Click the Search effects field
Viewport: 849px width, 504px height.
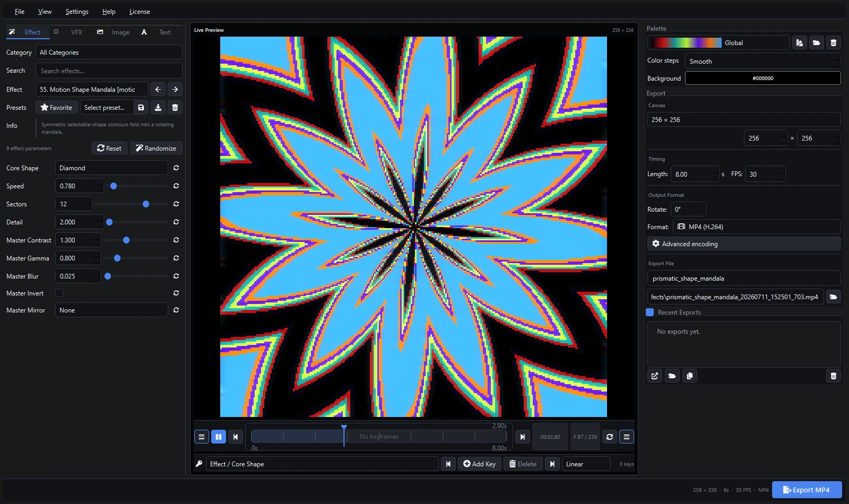click(x=109, y=71)
